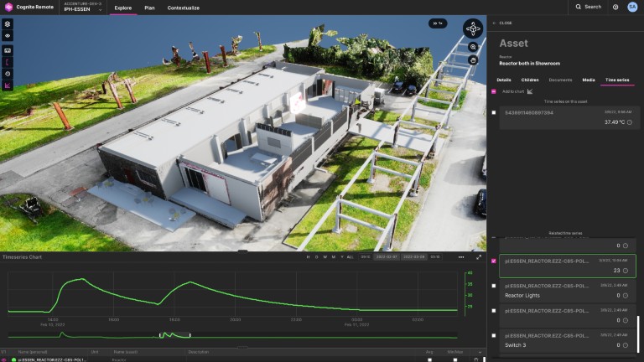Click the circle icon next to value 23
Viewport: 644px width, 362px height.
pos(626,271)
